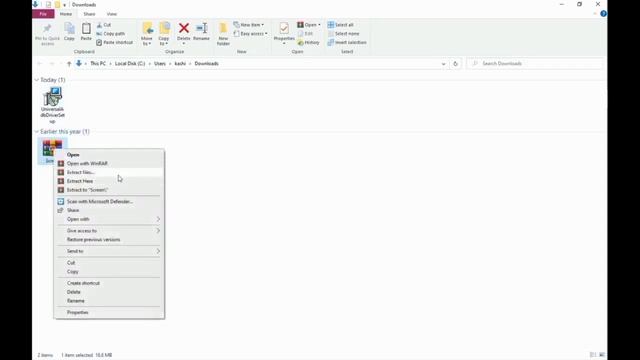
Task: Click History in the ribbon
Action: point(309,42)
